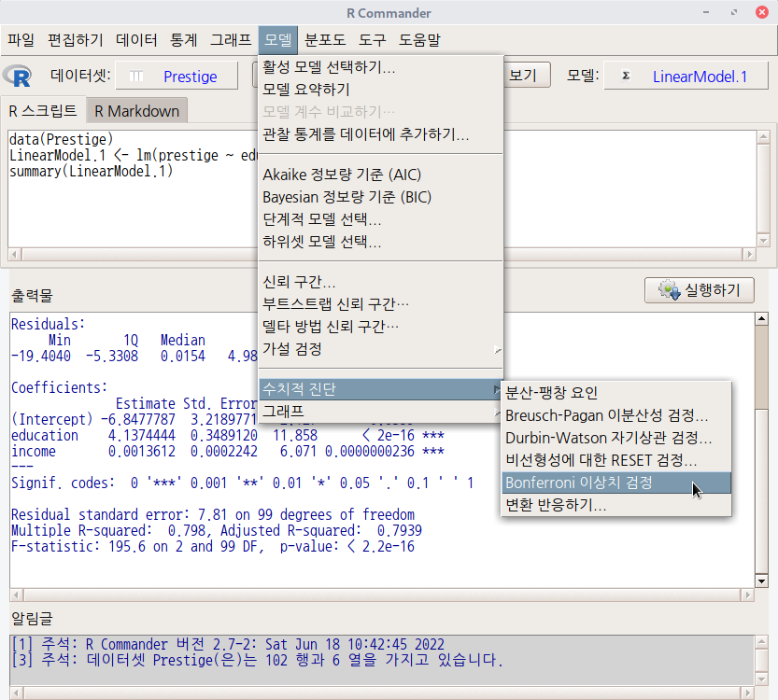Select 관찰 통계를 데이터에 추가하기

point(380,133)
